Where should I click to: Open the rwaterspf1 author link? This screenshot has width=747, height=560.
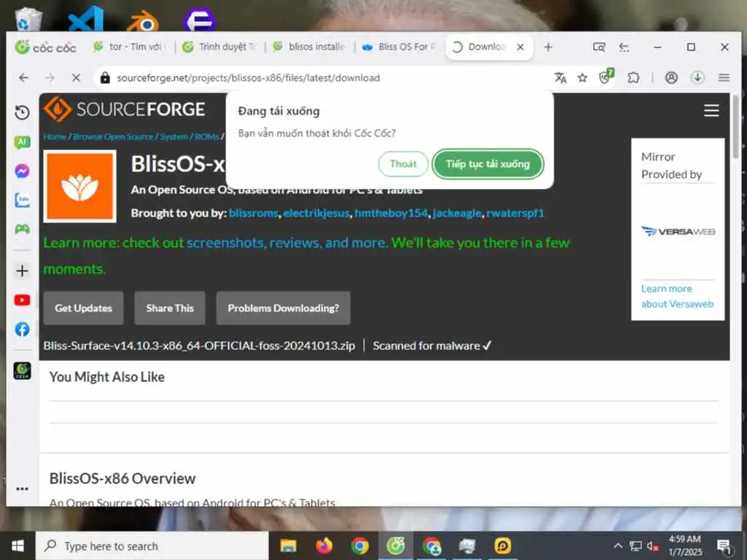point(515,213)
